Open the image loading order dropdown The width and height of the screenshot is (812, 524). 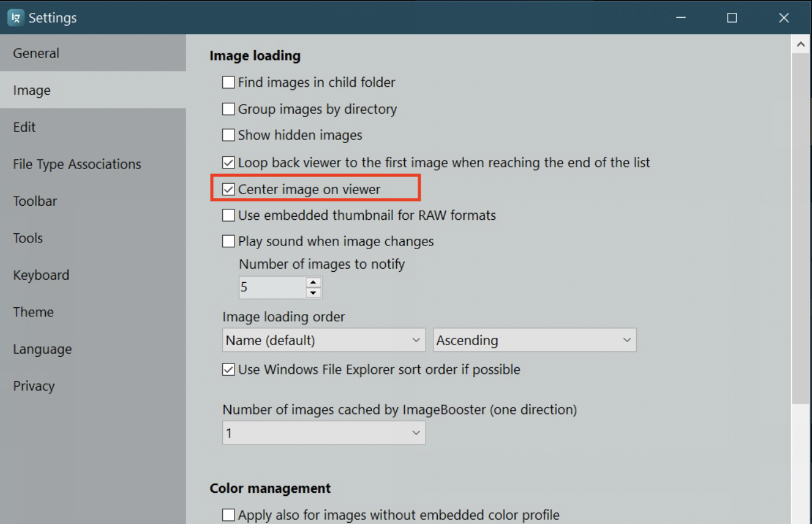point(324,340)
